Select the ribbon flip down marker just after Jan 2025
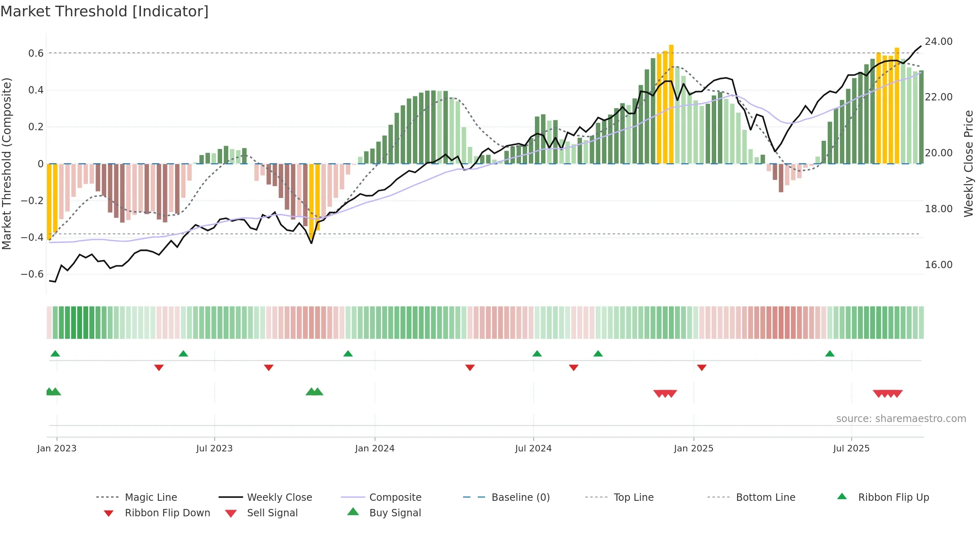Screen dimensions: 980x551 [x=702, y=368]
